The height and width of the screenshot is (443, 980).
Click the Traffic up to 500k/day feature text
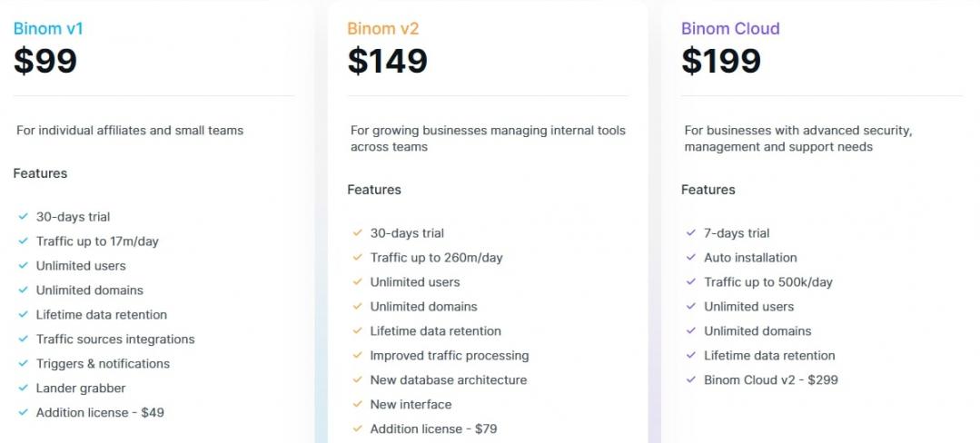tap(767, 282)
